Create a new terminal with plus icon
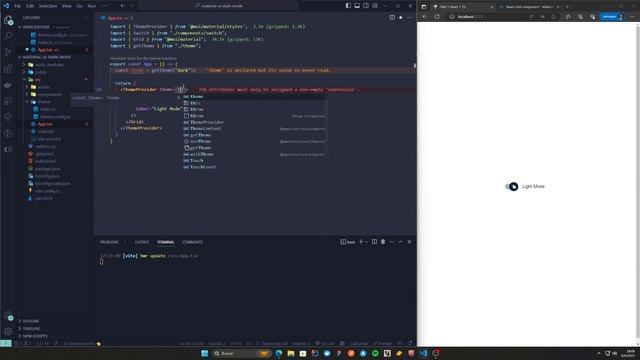 coord(361,242)
